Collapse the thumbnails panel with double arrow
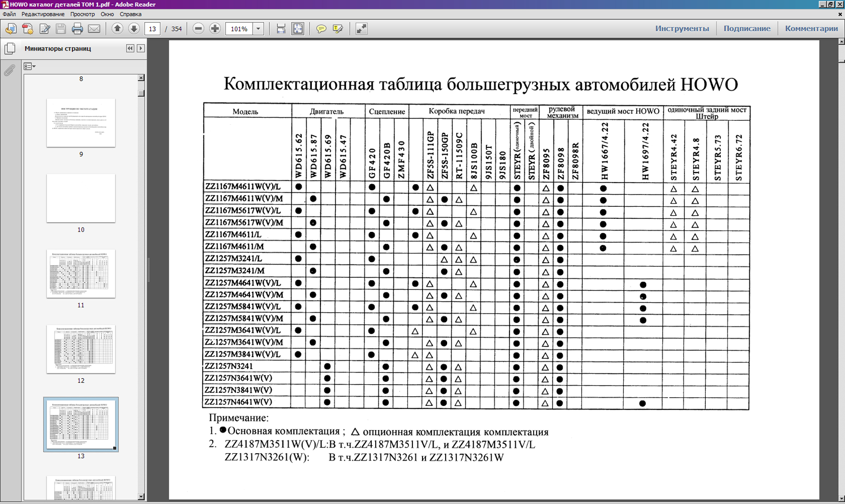 130,48
